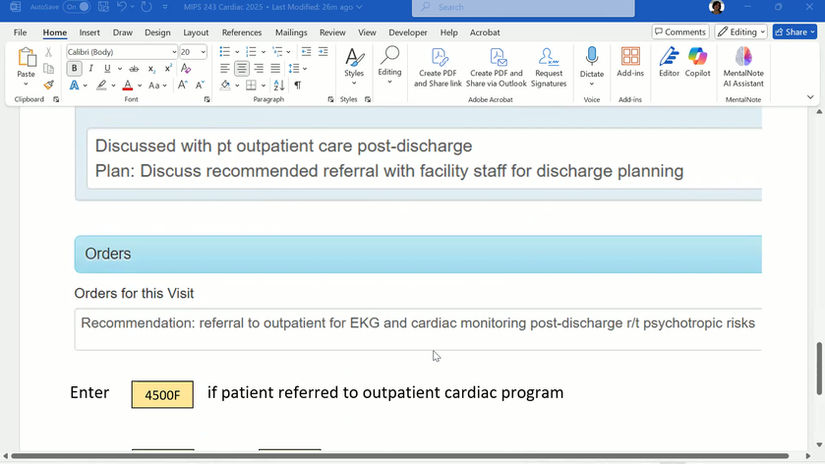Image resolution: width=825 pixels, height=464 pixels.
Task: Open the Change Case dropdown
Action: point(157,85)
